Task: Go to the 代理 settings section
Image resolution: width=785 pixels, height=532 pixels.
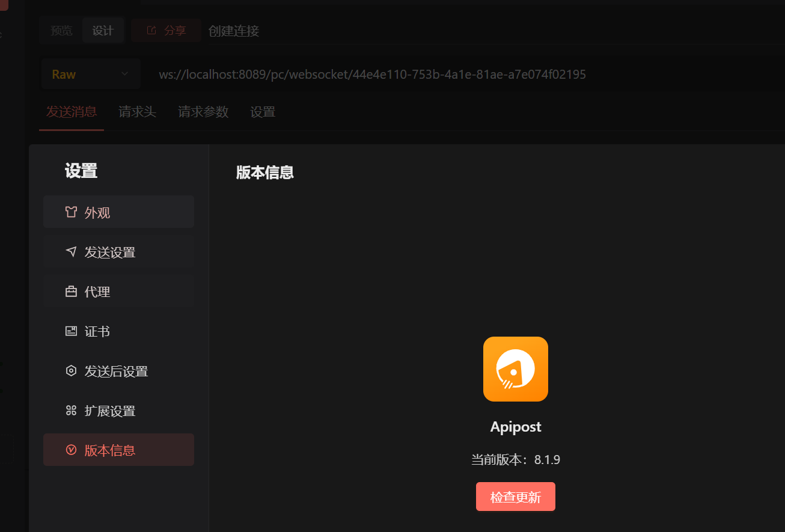Action: coord(118,291)
